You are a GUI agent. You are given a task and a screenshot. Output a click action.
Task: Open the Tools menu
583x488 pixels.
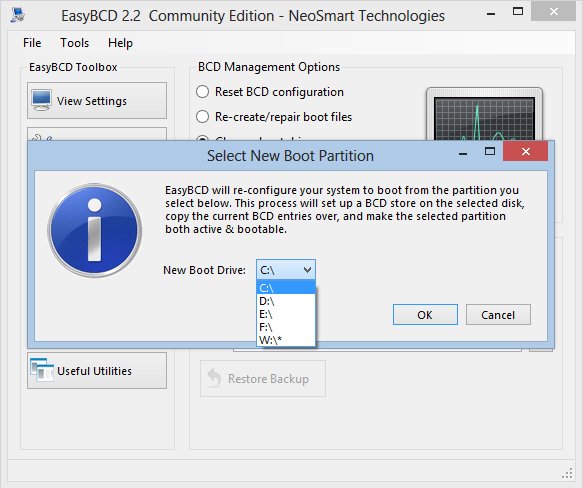pyautogui.click(x=74, y=43)
